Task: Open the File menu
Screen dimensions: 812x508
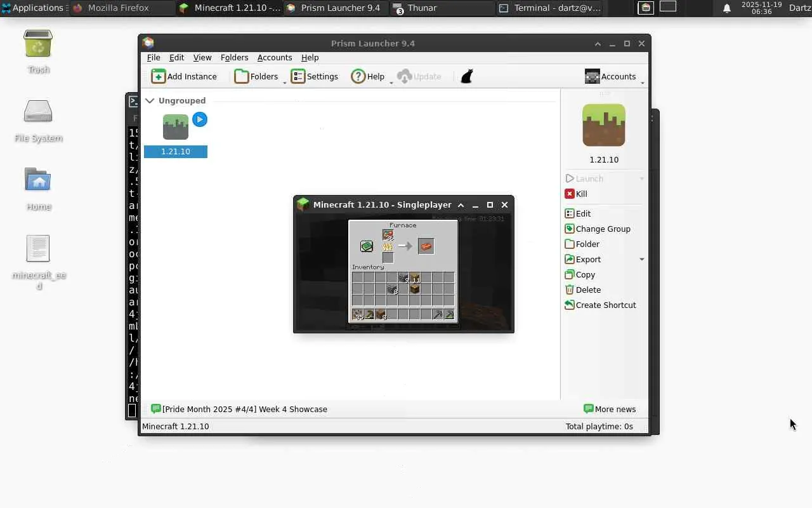Action: (x=154, y=57)
